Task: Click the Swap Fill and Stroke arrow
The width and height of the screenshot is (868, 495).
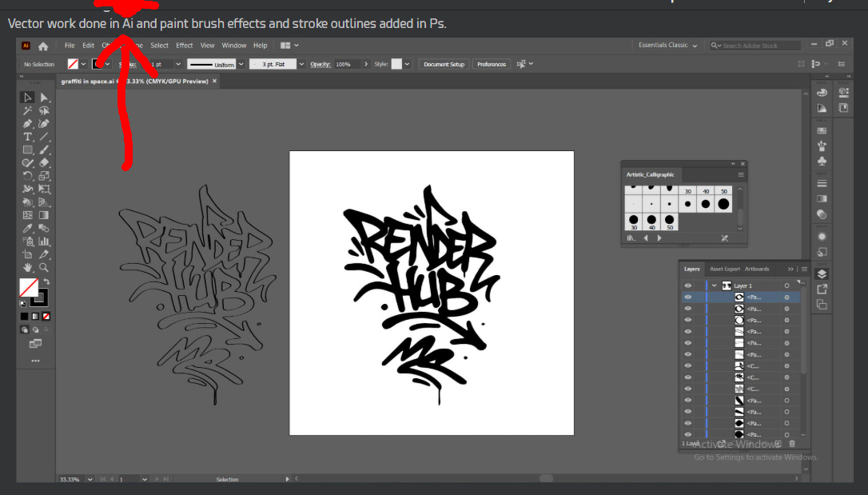Action: [47, 281]
